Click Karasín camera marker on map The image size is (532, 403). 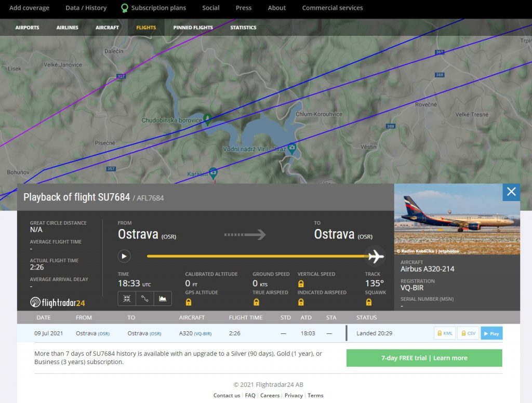213,172
